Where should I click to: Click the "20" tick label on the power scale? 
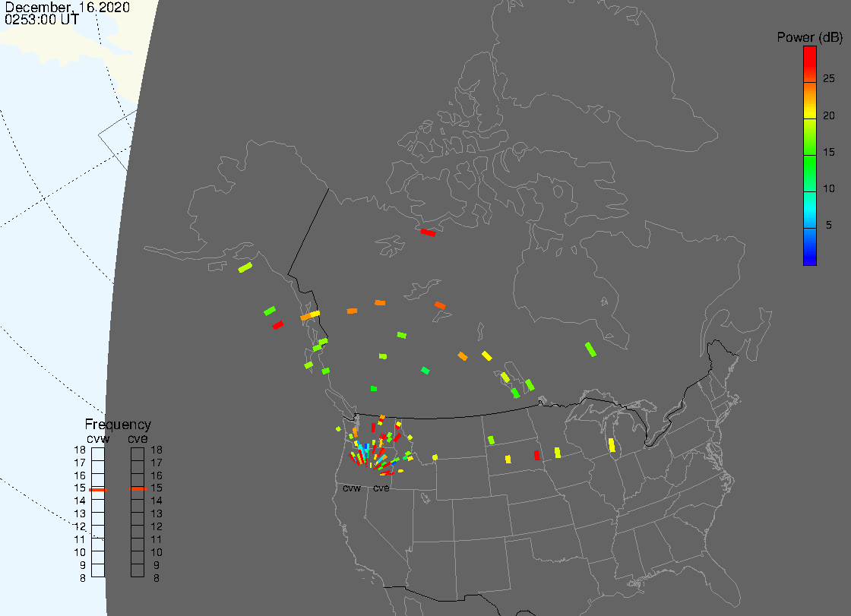pyautogui.click(x=829, y=115)
